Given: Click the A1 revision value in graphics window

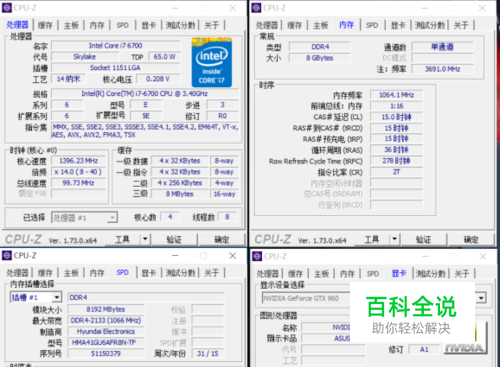Looking at the screenshot, I should tap(424, 349).
